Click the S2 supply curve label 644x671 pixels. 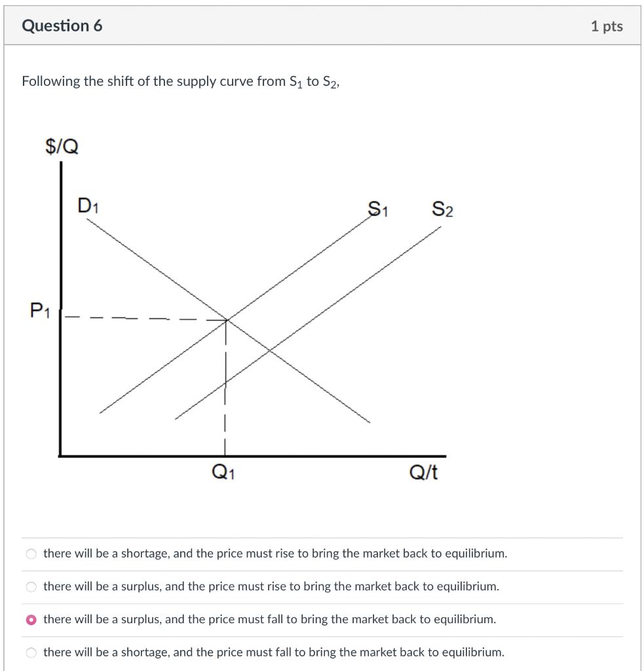click(441, 210)
